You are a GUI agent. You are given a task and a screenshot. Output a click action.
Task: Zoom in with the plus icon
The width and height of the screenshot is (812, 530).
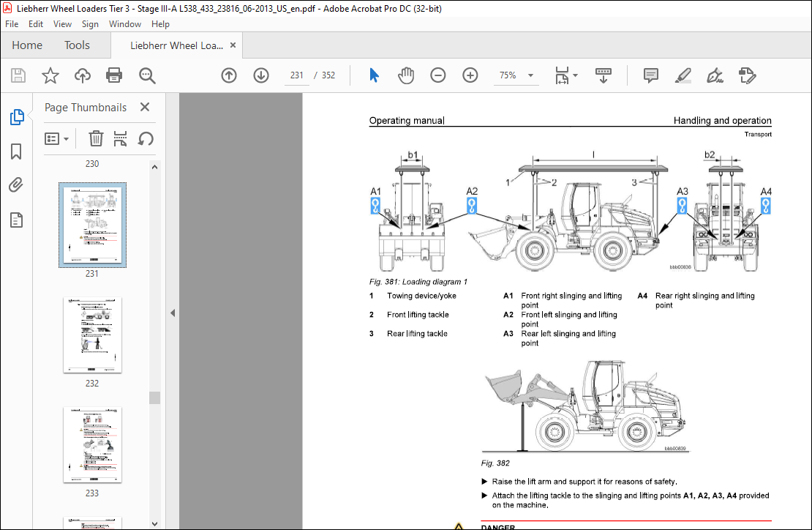pos(470,75)
